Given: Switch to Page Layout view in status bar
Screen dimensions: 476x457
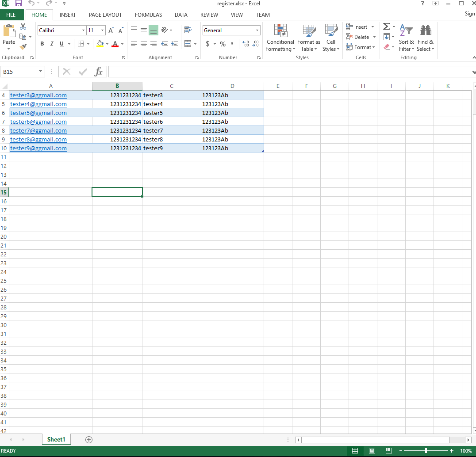Looking at the screenshot, I should click(372, 451).
